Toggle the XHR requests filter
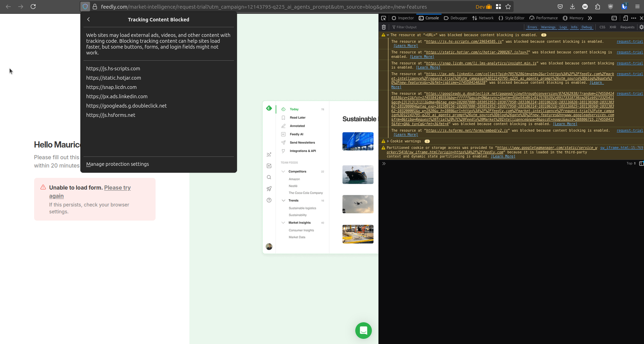Image resolution: width=644 pixels, height=344 pixels. 613,27
